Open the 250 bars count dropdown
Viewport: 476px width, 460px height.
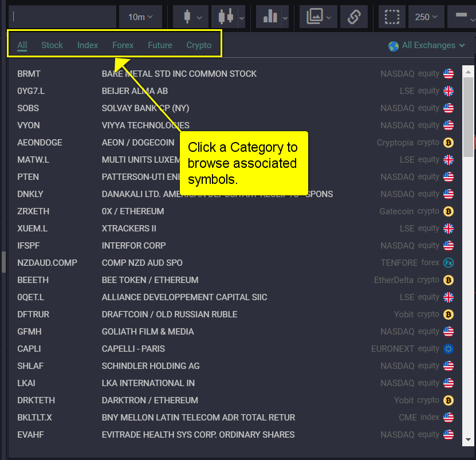click(426, 17)
